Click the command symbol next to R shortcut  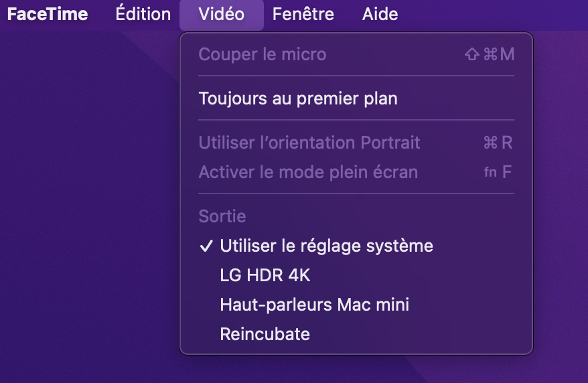(490, 143)
